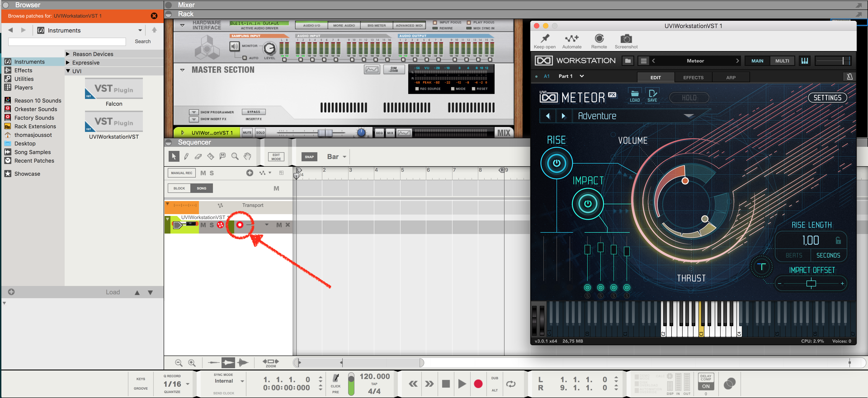Click the BYPASS button in Master Section
868x398 pixels.
point(254,112)
